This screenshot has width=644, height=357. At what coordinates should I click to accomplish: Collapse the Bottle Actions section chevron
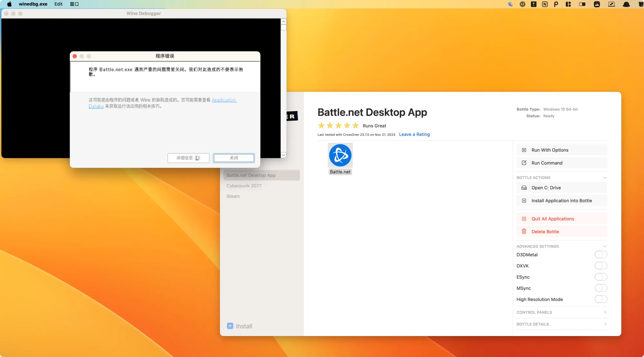(x=605, y=178)
